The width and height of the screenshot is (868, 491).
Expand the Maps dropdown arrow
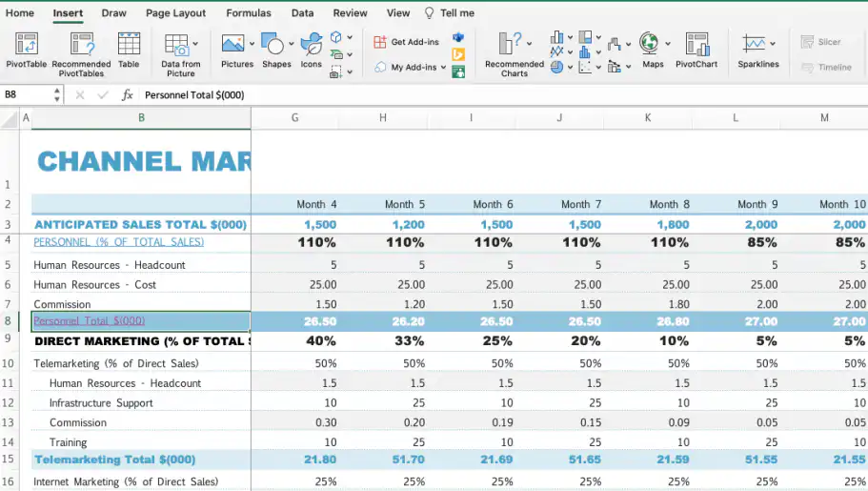(668, 43)
